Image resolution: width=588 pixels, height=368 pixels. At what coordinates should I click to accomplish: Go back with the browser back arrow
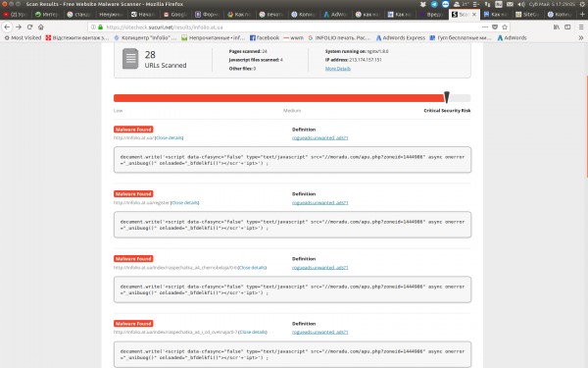[x=7, y=27]
